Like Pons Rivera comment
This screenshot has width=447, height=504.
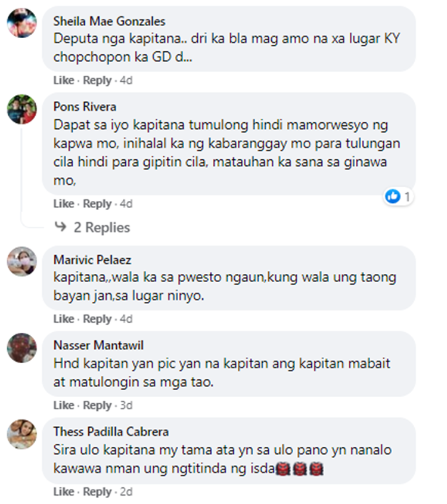click(64, 204)
